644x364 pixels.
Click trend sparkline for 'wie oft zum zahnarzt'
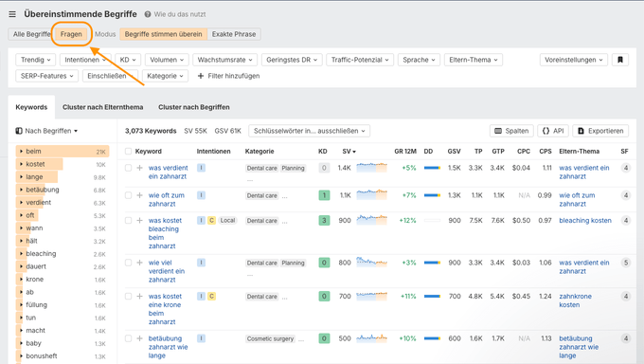[x=371, y=195]
